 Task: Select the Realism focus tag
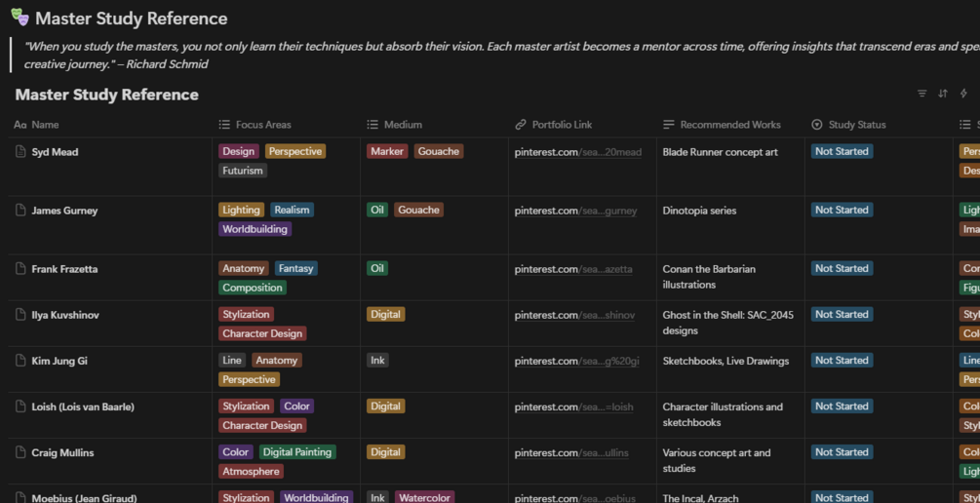tap(292, 210)
